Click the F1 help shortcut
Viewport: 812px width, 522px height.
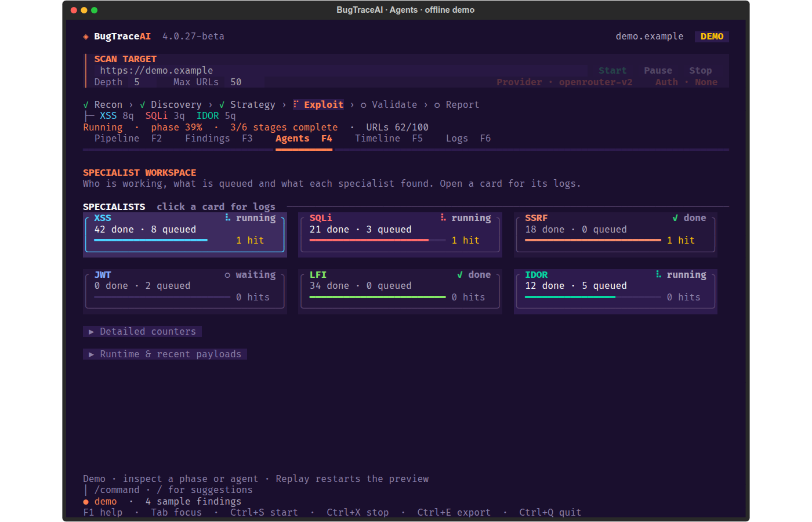click(103, 513)
